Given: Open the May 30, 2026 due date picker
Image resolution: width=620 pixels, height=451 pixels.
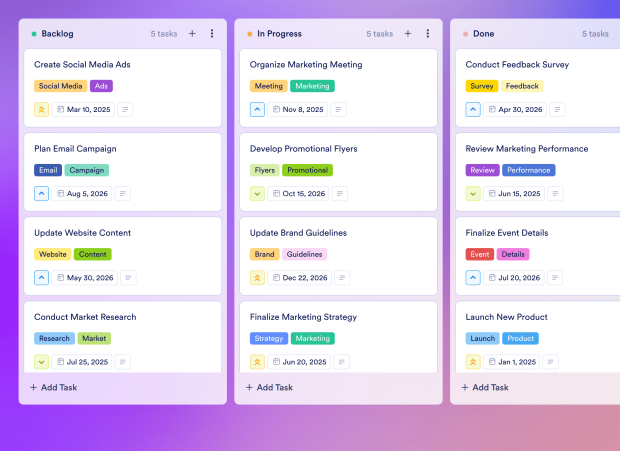Looking at the screenshot, I should (85, 278).
